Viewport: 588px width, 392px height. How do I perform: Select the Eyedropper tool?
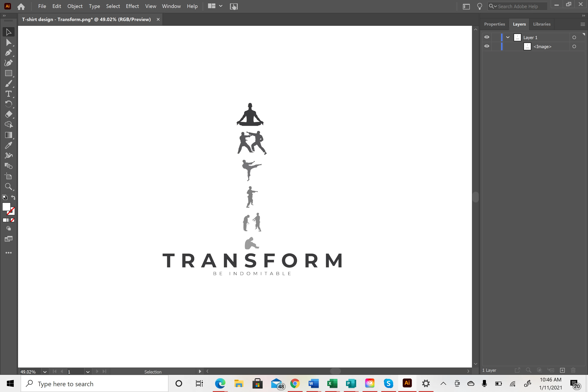[8, 145]
